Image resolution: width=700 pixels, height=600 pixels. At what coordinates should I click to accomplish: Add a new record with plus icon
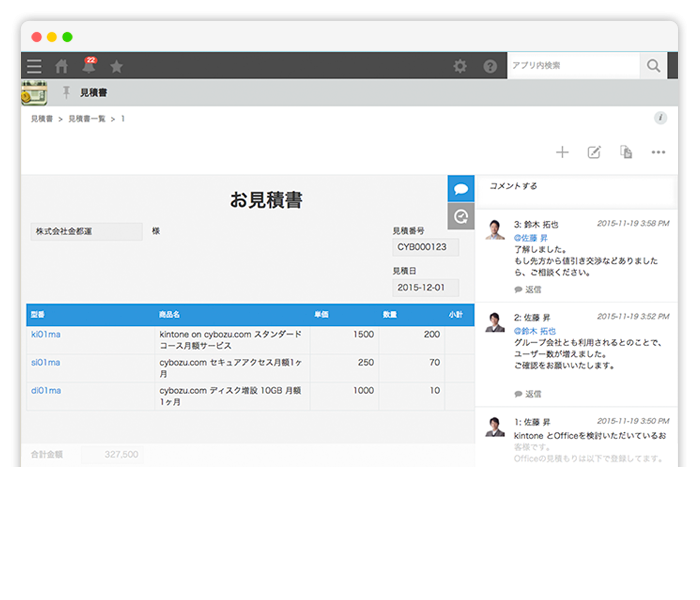pyautogui.click(x=562, y=152)
